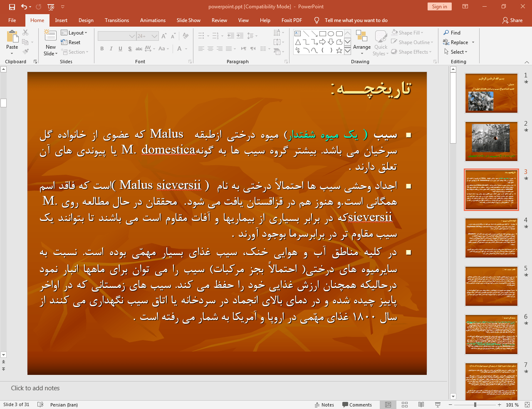Switch to the Slide Show tab
532x409 pixels.
pyautogui.click(x=188, y=20)
